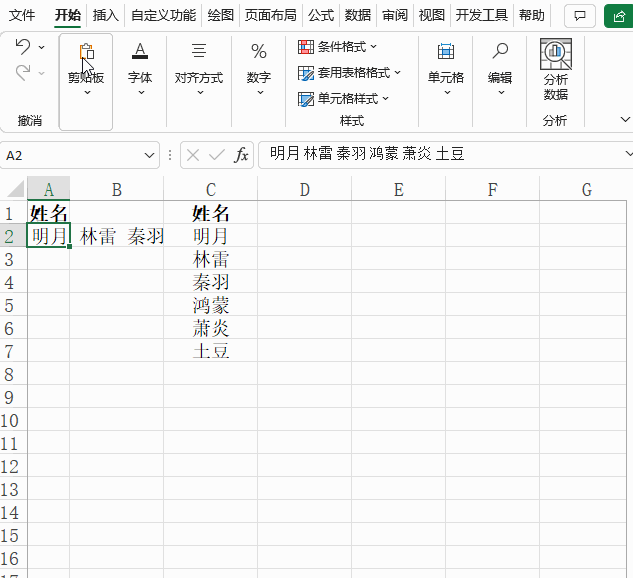
Task: Open the Clipboard (剪贴板) paste icon
Action: pos(86,51)
